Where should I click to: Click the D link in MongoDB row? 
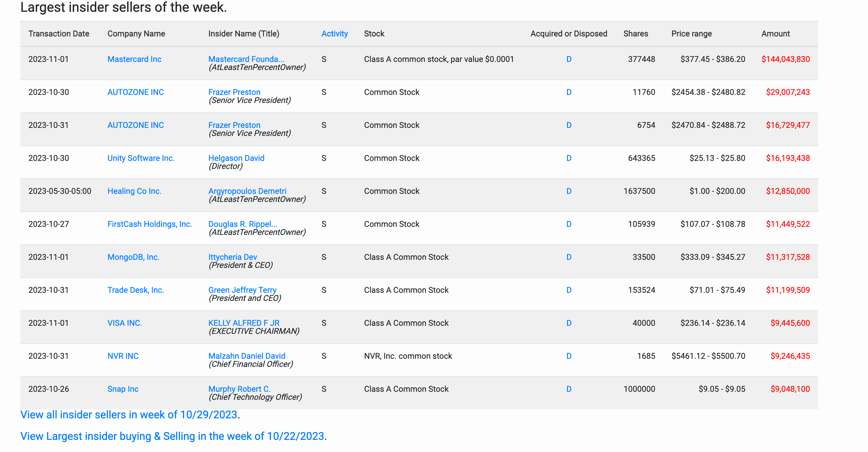pos(569,257)
